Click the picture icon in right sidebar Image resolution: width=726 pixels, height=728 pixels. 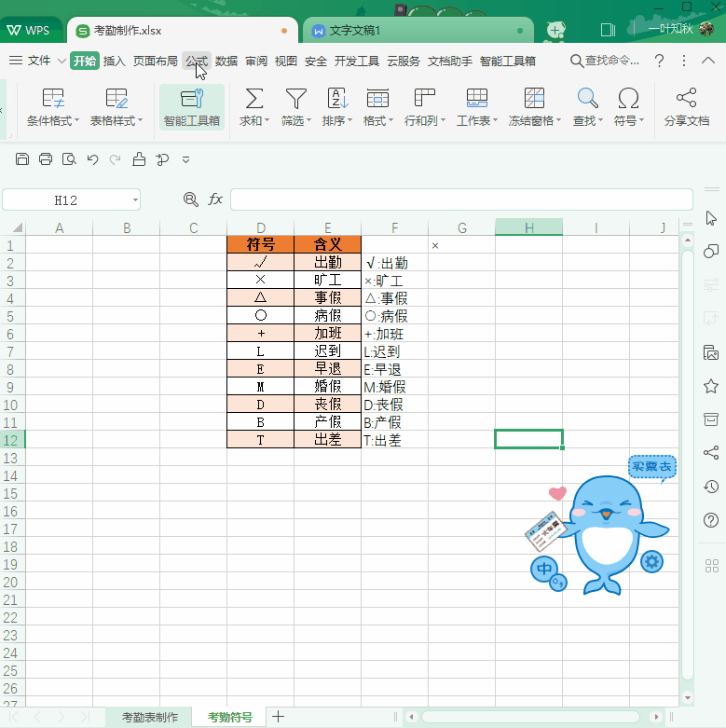point(711,353)
